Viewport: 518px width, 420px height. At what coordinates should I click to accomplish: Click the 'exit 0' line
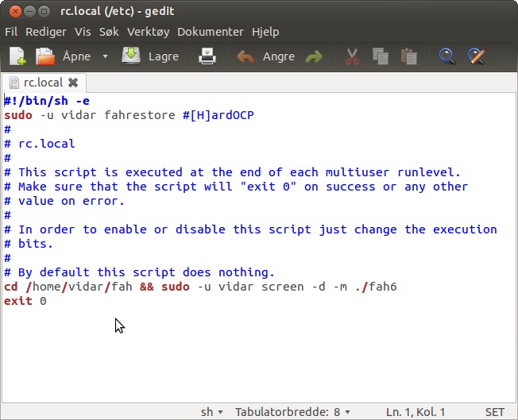(25, 301)
